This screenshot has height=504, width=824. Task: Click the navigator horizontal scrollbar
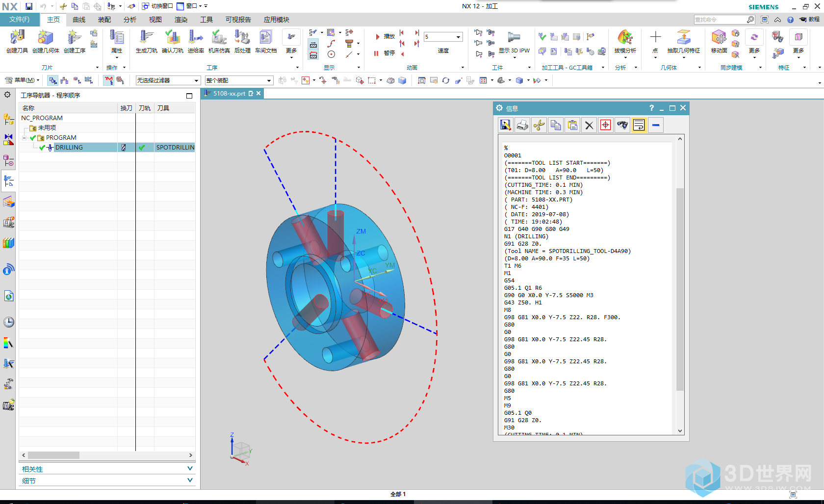53,455
